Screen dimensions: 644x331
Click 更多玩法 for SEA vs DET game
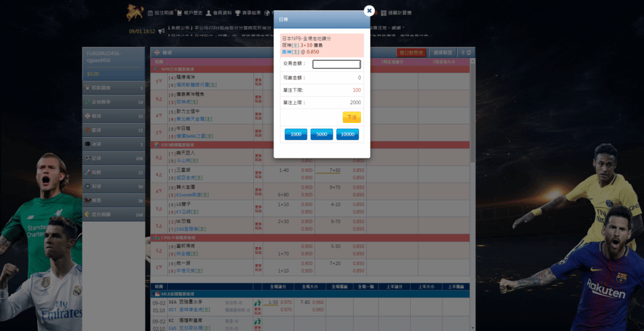click(257, 307)
